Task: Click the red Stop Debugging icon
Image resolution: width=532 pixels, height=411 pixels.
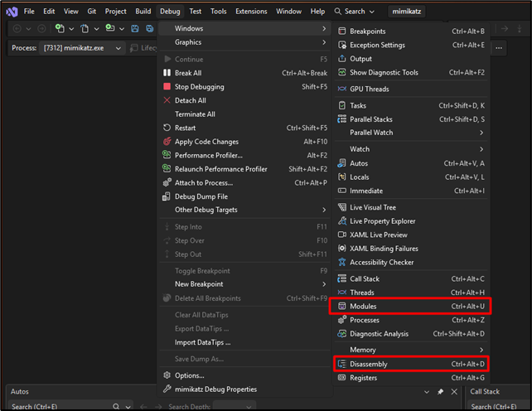Action: click(x=167, y=86)
